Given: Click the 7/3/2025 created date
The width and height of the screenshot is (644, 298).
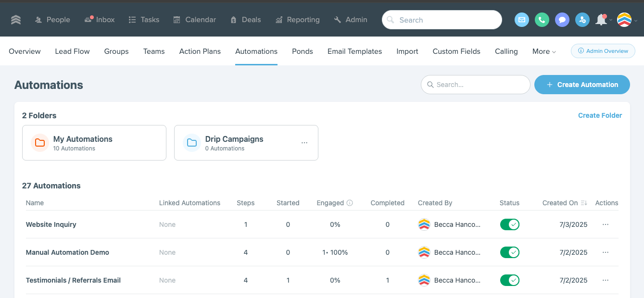Looking at the screenshot, I should [573, 224].
